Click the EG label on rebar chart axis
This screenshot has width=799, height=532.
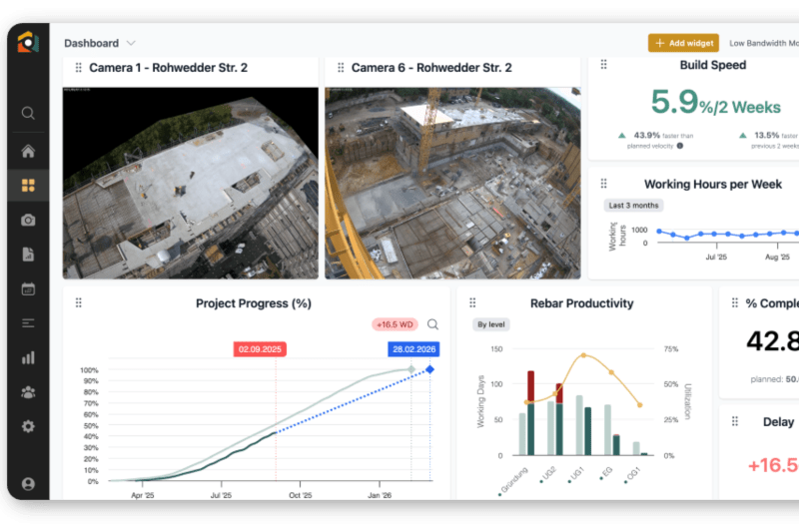click(x=606, y=473)
